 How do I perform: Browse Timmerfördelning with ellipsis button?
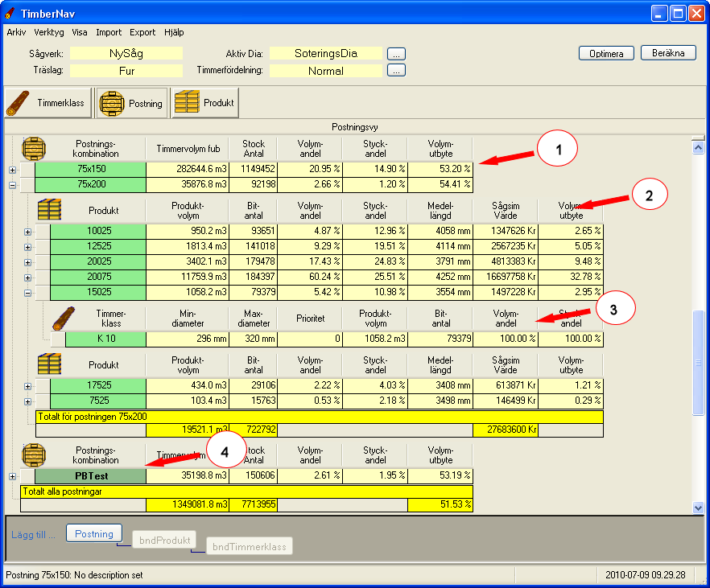396,71
